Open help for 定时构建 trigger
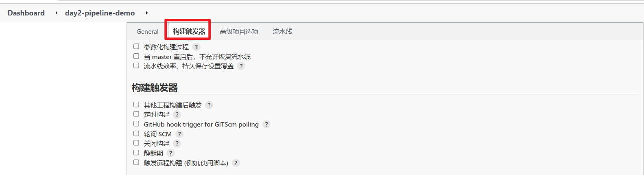 click(x=177, y=114)
